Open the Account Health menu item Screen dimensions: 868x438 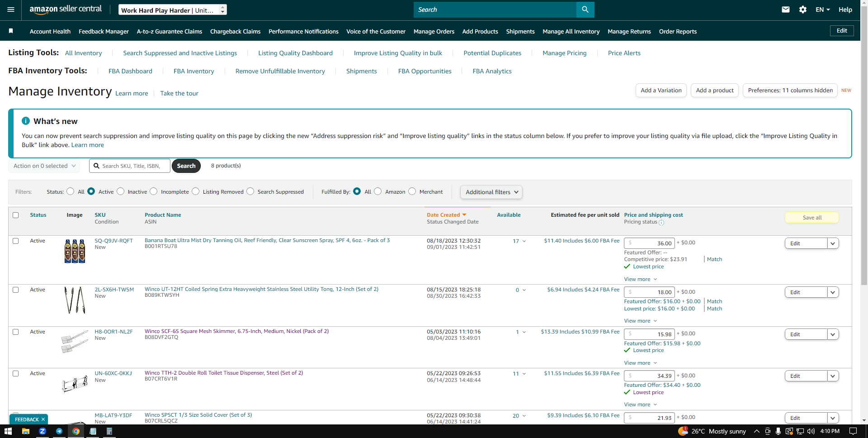coord(50,31)
